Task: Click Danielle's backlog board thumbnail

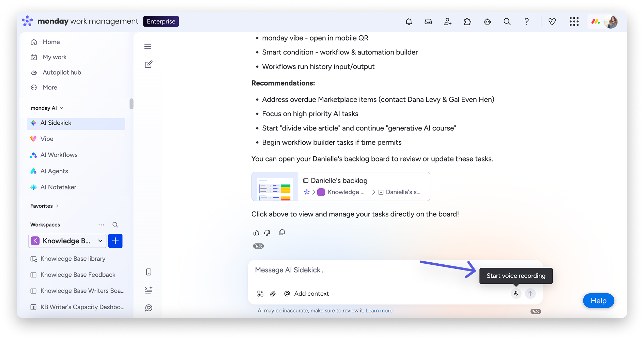Action: [x=275, y=187]
